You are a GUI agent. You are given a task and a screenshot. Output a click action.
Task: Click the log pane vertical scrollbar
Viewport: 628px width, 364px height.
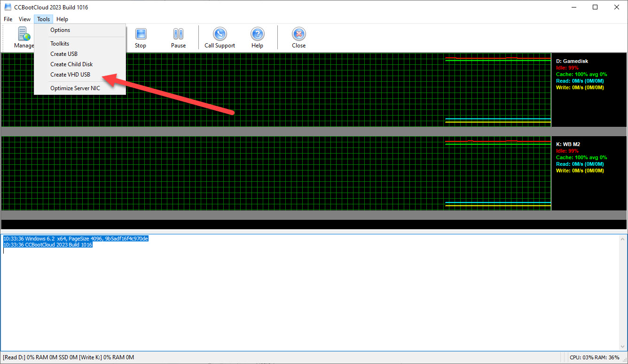(x=623, y=292)
